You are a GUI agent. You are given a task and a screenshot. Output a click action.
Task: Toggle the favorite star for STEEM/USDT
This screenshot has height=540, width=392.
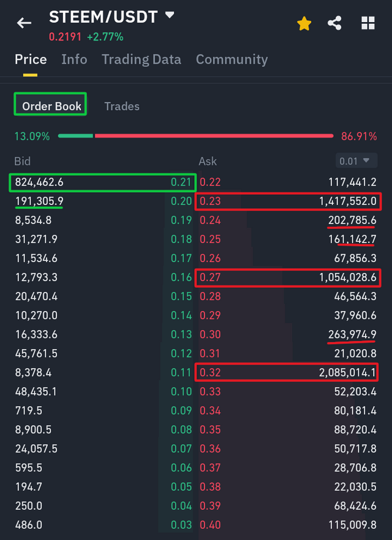pos(304,24)
